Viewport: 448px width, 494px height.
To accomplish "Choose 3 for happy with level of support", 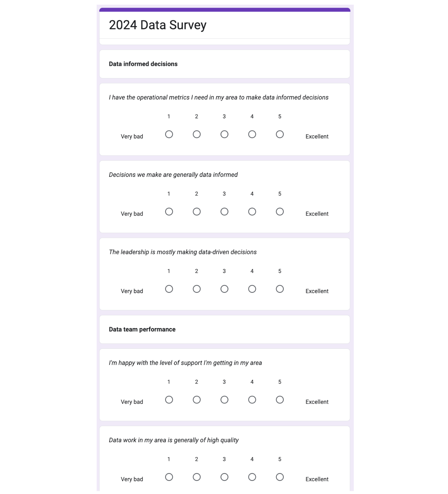I will [x=224, y=400].
